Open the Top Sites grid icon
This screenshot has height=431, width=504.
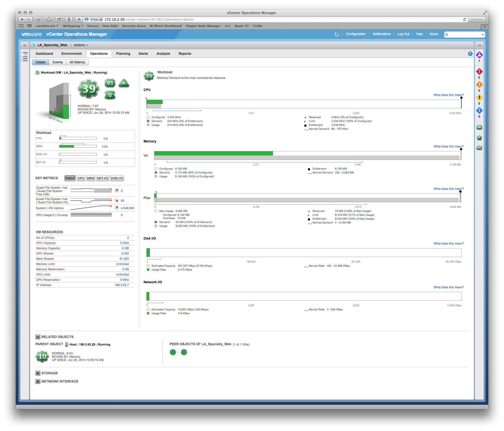pyautogui.click(x=29, y=26)
